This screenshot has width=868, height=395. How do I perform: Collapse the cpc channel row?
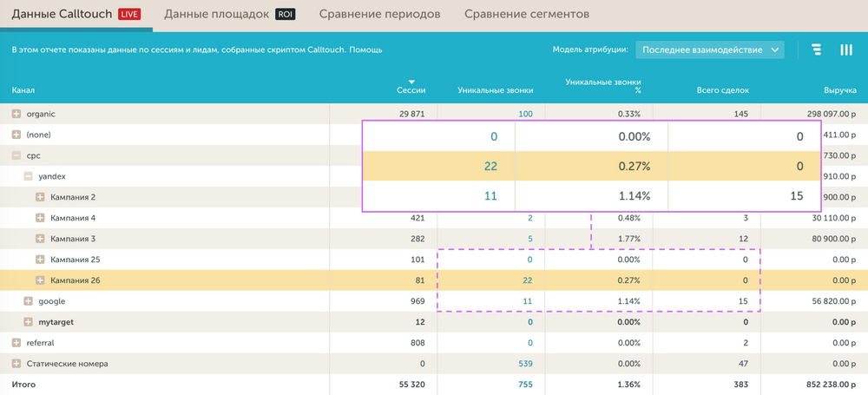click(16, 155)
